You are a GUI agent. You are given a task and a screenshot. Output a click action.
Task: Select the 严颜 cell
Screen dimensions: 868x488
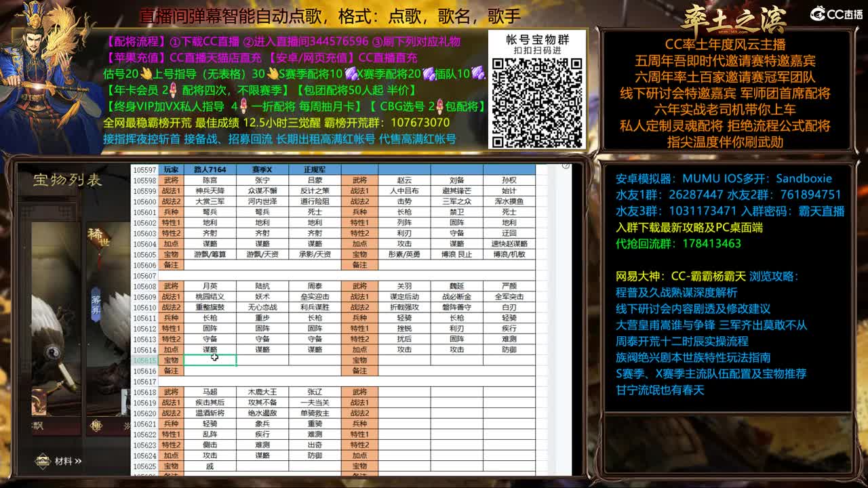pyautogui.click(x=509, y=286)
